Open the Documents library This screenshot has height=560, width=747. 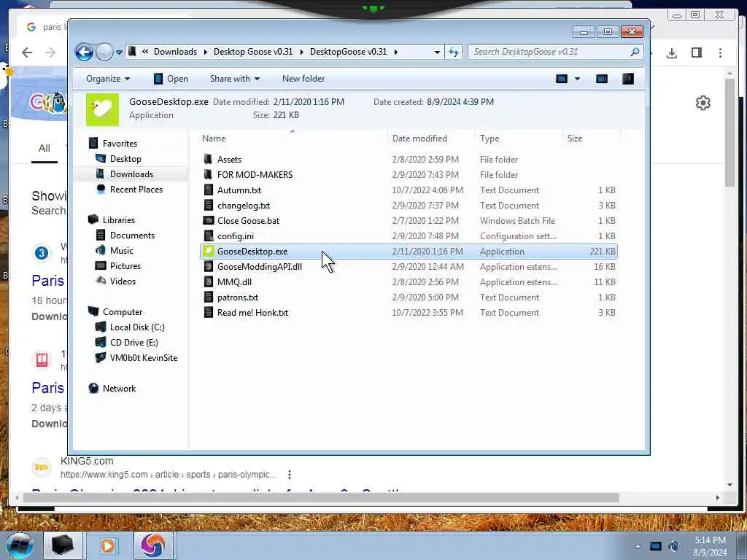pyautogui.click(x=132, y=236)
